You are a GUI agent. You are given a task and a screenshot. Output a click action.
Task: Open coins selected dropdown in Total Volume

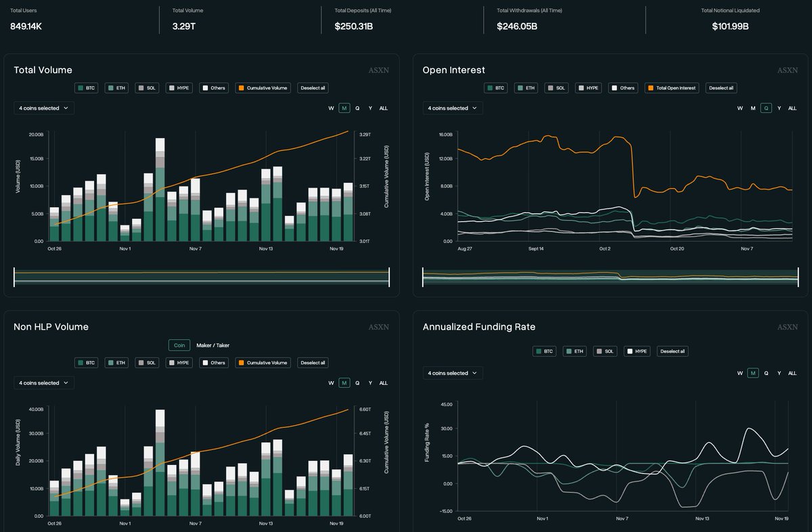pos(44,108)
